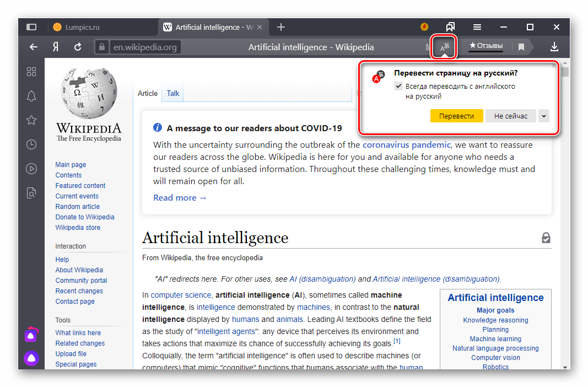Open history clock icon in the sidebar
The image size is (588, 387).
(x=31, y=144)
